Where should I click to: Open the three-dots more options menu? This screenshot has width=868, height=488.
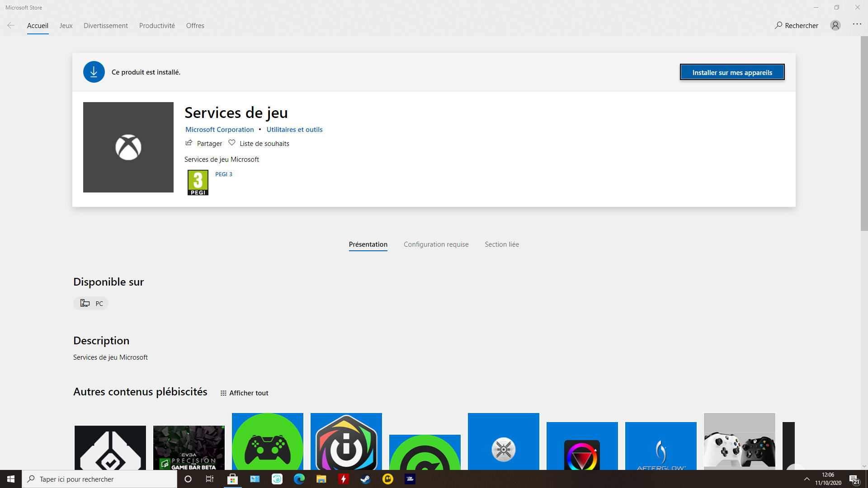pos(857,25)
